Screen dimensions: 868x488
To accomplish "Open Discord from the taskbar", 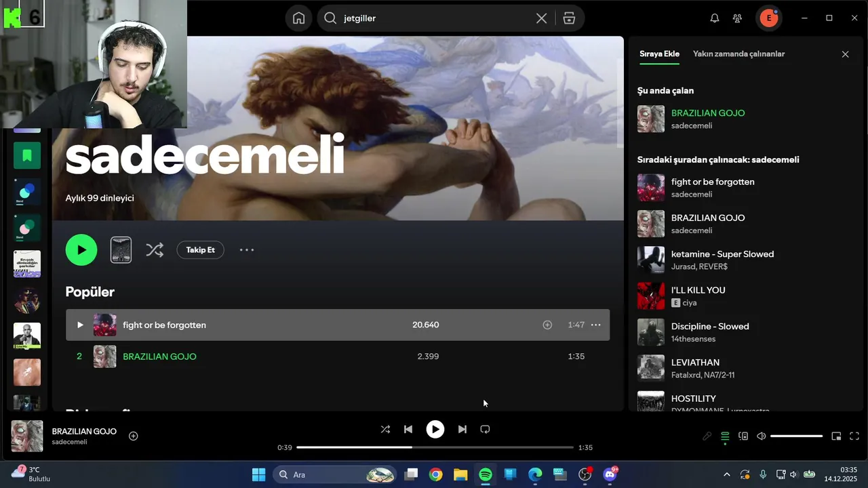I will pos(610,474).
